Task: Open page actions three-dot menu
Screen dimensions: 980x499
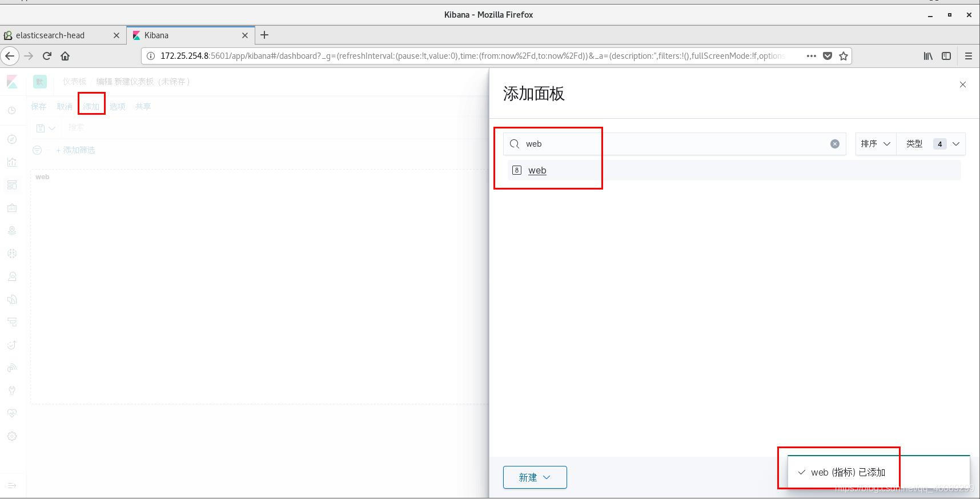Action: tap(811, 56)
